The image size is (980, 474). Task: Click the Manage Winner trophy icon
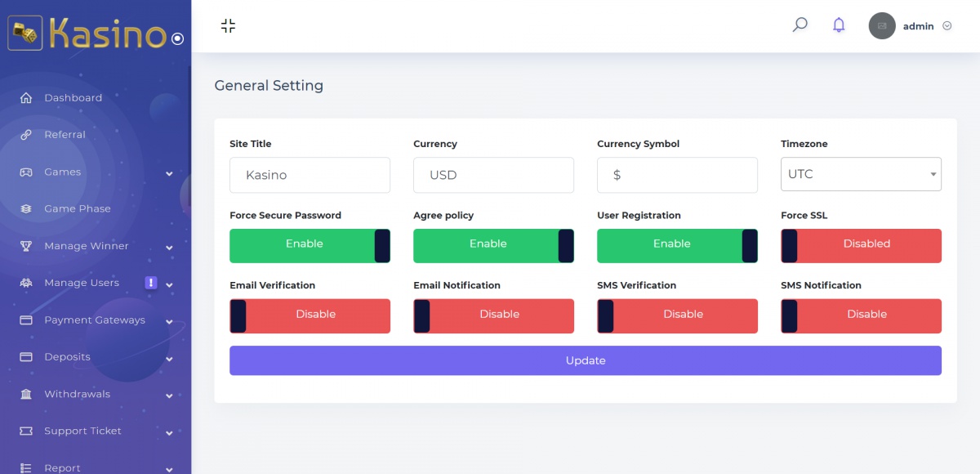coord(26,246)
